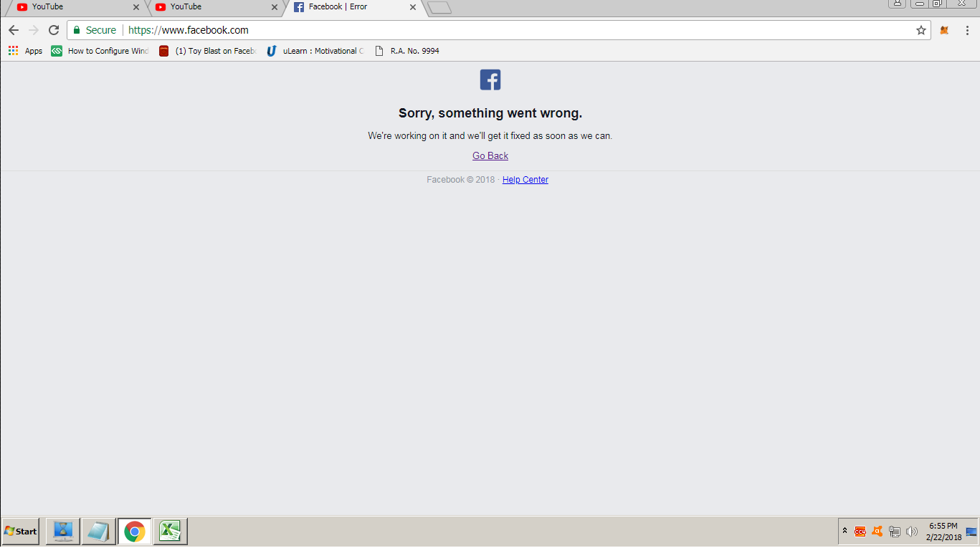Open hourglass monitor app in taskbar
The image size is (980, 548).
[x=63, y=532]
